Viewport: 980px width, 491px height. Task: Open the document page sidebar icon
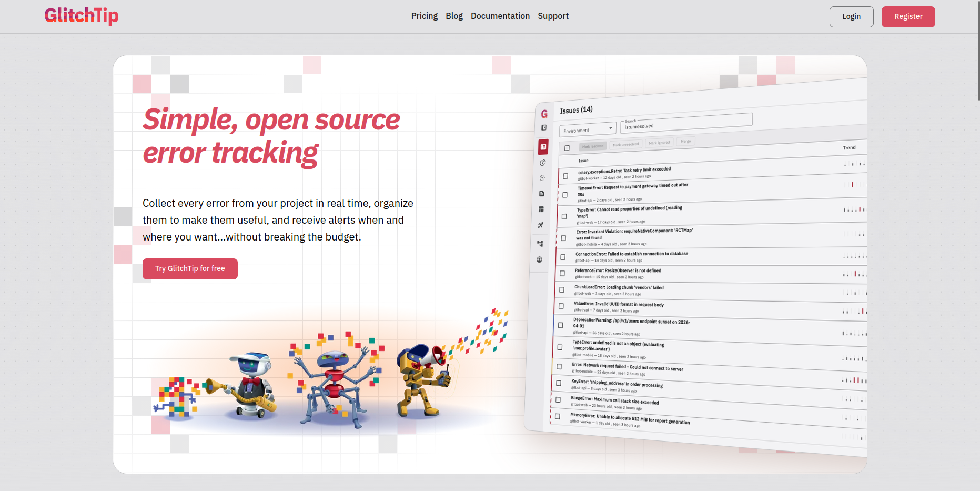point(541,194)
